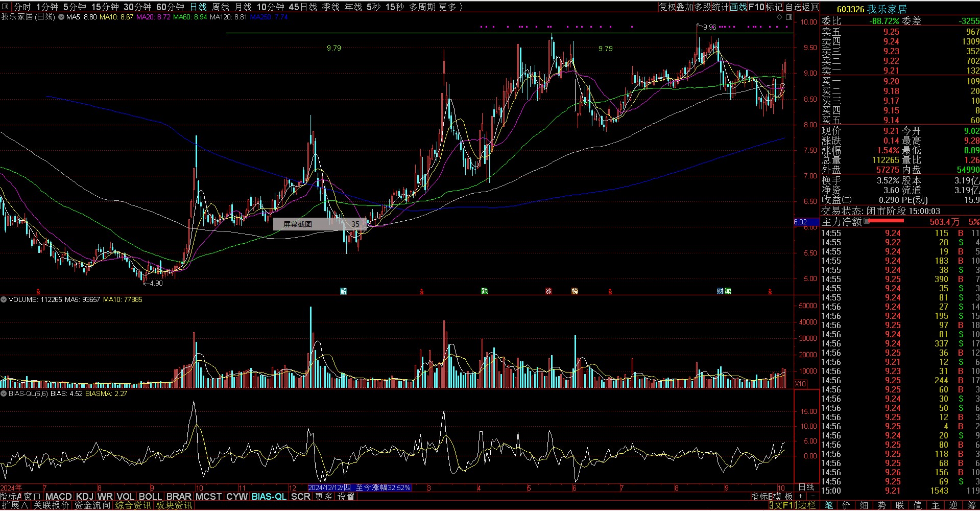
Task: Select the 1分钟 period
Action: (47, 7)
